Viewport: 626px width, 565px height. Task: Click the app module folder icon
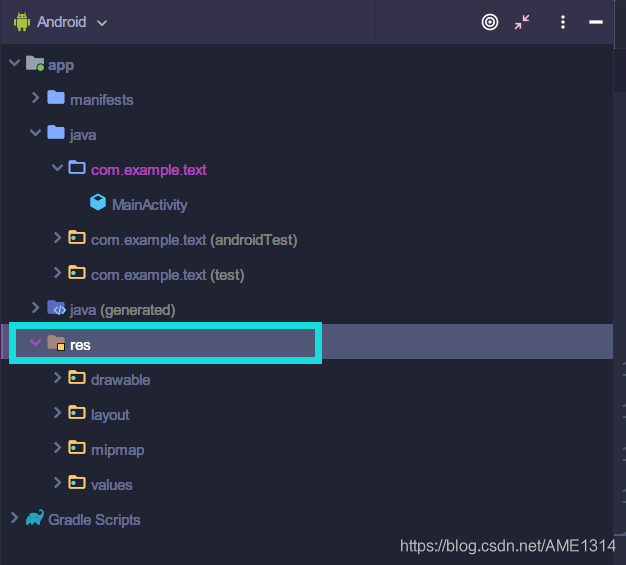click(x=35, y=63)
